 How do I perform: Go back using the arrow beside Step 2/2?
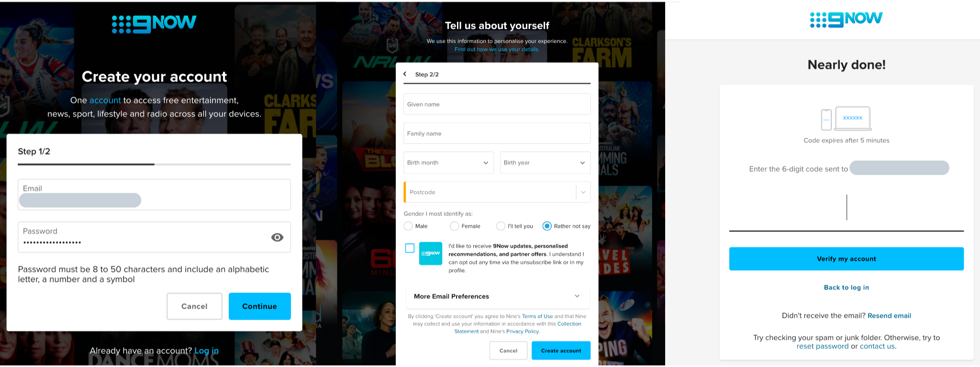tap(405, 74)
